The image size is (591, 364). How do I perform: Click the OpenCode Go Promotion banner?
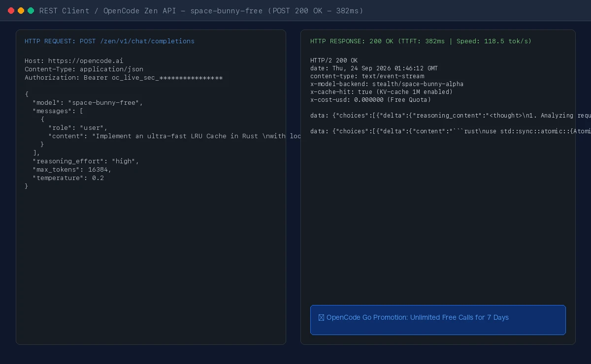[x=438, y=320]
